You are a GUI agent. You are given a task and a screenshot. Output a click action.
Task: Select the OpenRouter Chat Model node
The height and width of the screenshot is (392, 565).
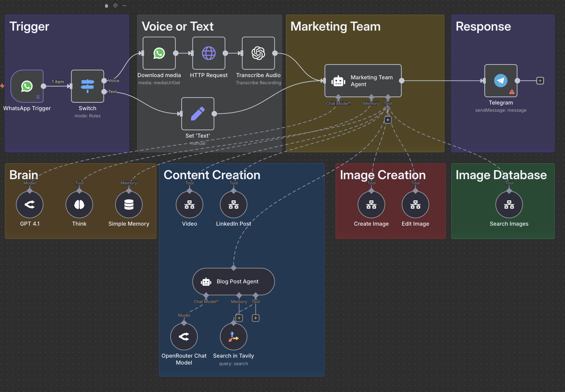click(x=184, y=337)
